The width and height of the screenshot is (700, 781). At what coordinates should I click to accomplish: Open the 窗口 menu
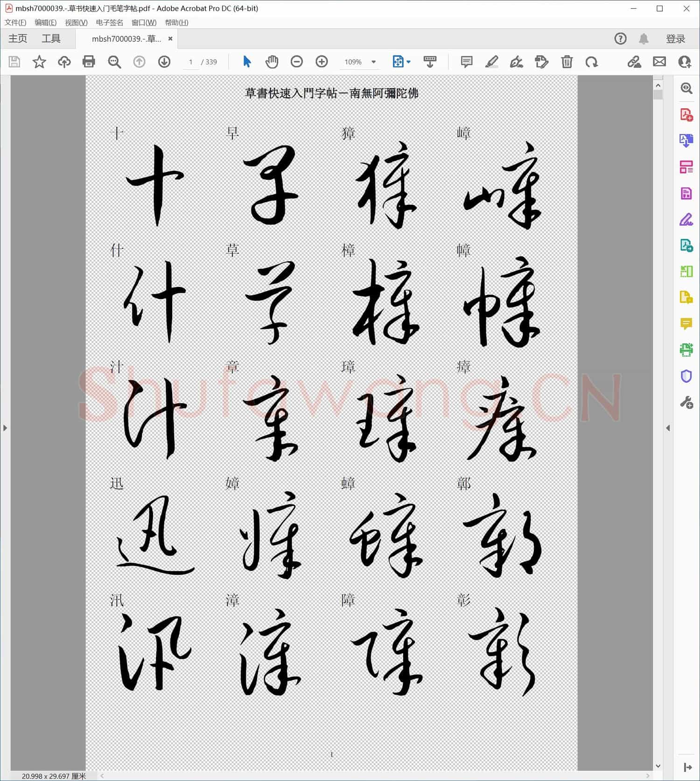tap(144, 22)
